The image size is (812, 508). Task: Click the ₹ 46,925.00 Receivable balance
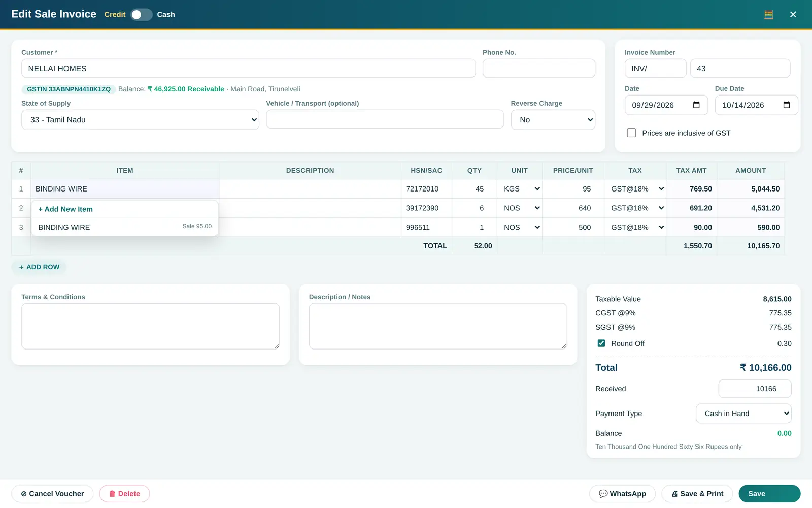click(x=186, y=89)
